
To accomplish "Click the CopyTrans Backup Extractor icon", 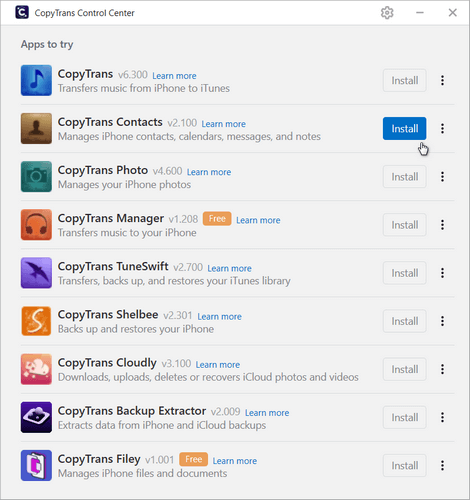I will point(36,417).
